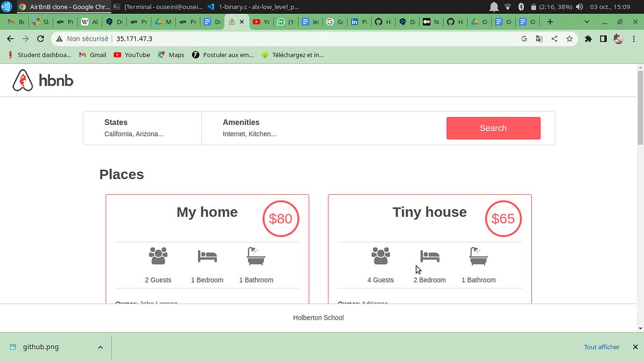Open the Wi-Fi network indicator

[x=508, y=7]
